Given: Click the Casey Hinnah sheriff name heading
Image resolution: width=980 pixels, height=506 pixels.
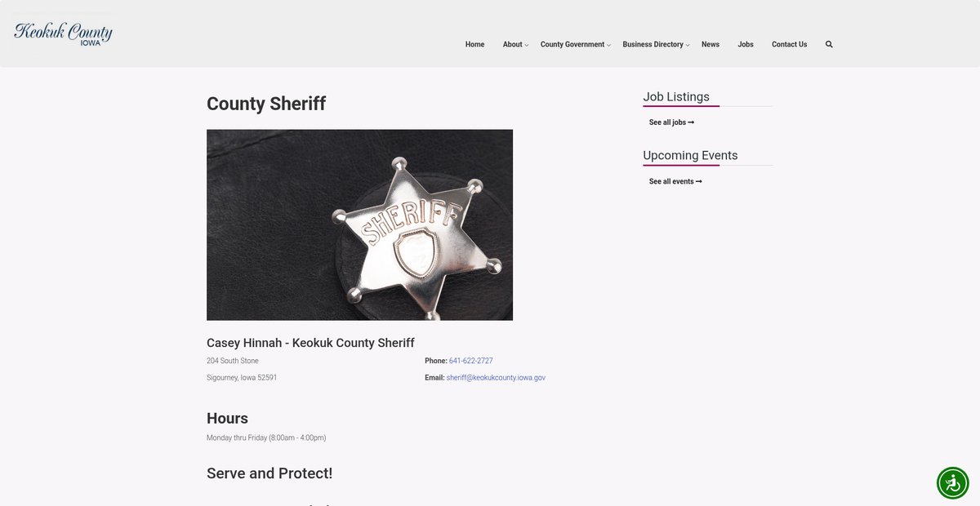Looking at the screenshot, I should [x=310, y=343].
